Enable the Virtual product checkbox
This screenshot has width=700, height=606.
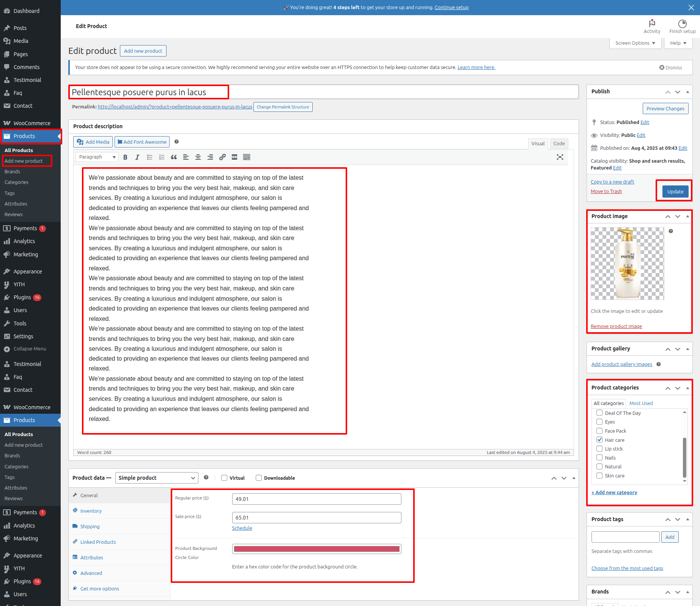(224, 478)
